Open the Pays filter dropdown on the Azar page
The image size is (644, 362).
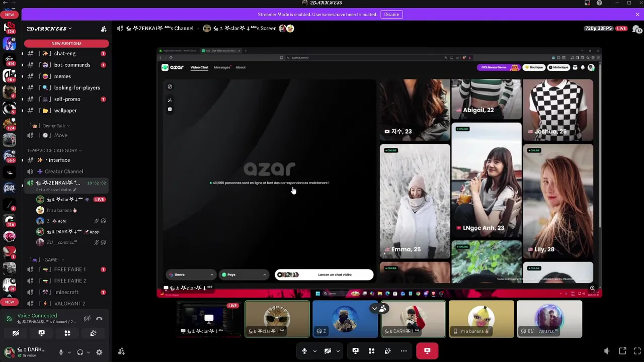[244, 275]
